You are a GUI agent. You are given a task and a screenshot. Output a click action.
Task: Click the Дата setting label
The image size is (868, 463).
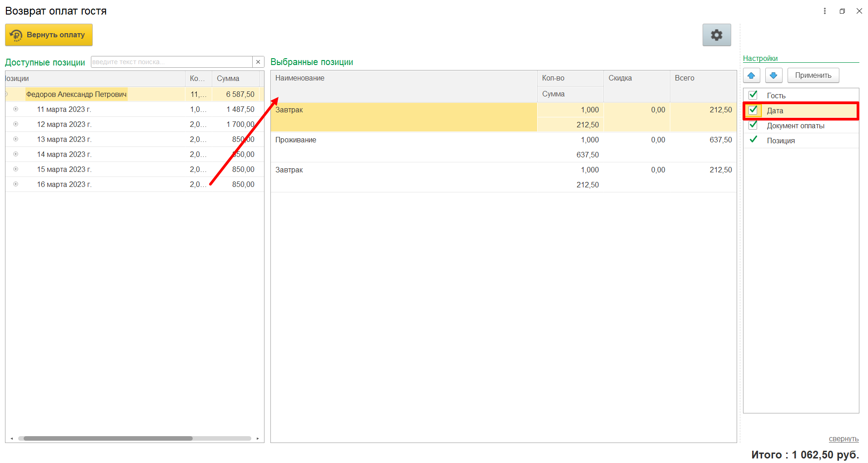click(775, 111)
